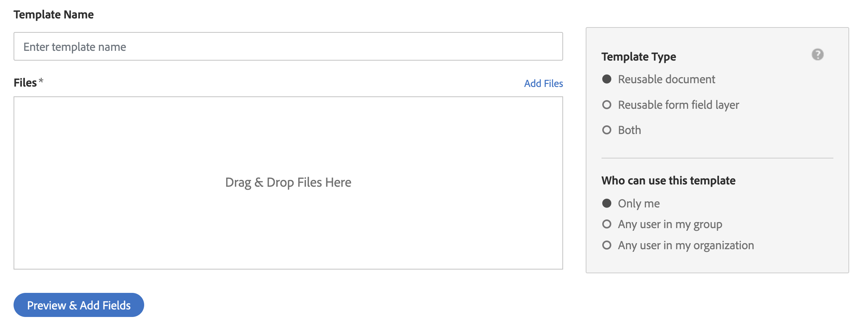868x326 pixels.
Task: Click the "Any user in my group" text
Action: [x=670, y=225]
